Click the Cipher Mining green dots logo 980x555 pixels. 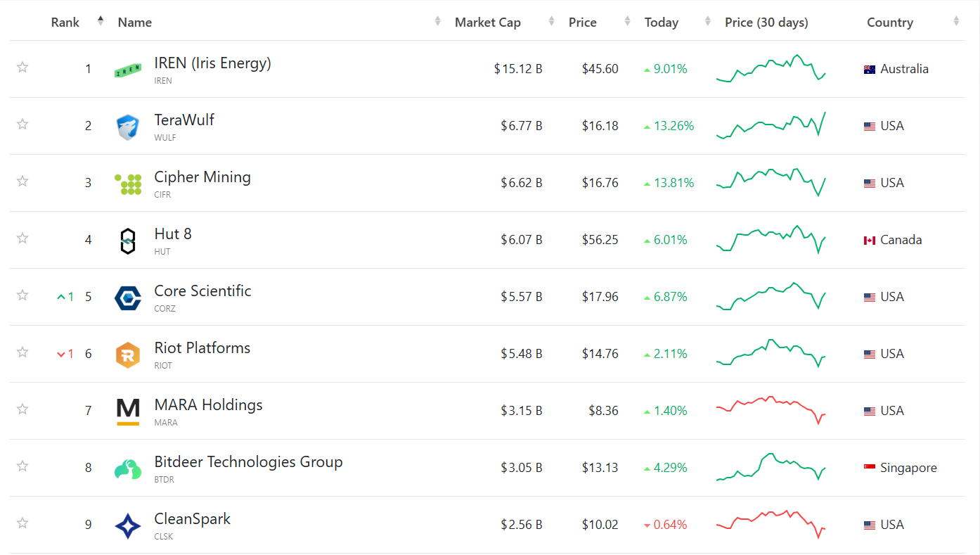click(x=128, y=184)
